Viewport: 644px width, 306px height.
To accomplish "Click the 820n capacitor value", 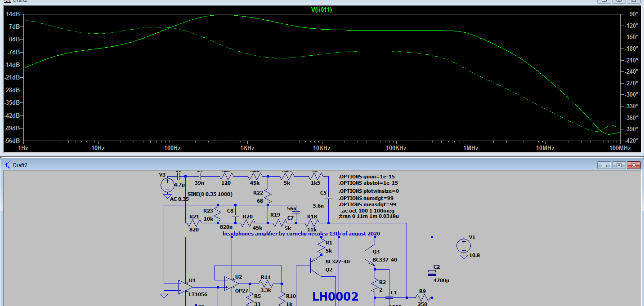I will point(226,227).
